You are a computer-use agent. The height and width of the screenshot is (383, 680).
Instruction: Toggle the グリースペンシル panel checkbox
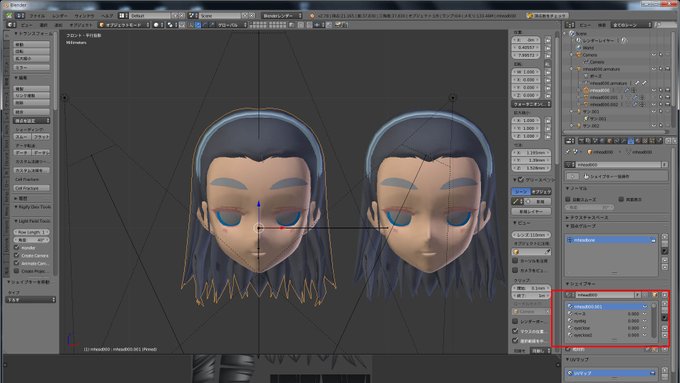521,180
